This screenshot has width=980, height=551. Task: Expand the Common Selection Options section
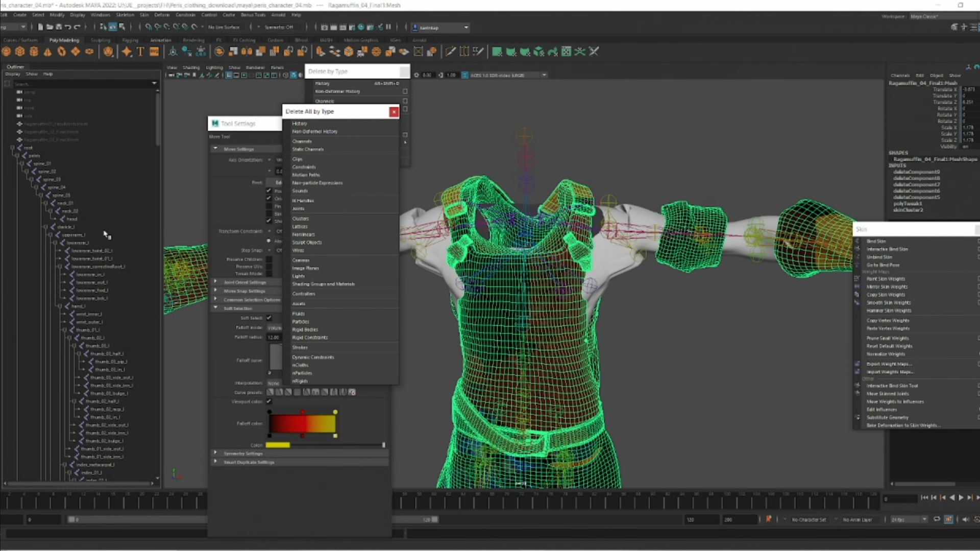point(215,299)
